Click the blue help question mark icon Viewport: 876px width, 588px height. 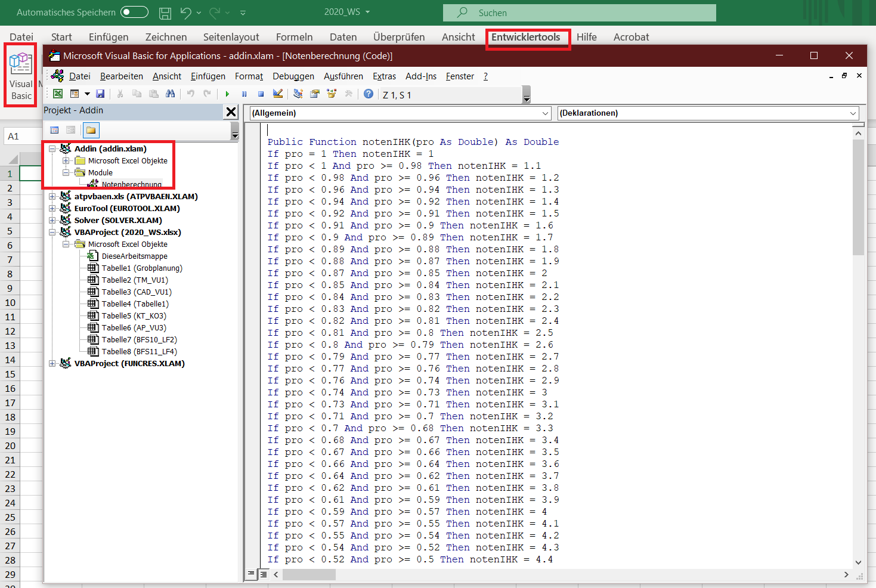[369, 94]
